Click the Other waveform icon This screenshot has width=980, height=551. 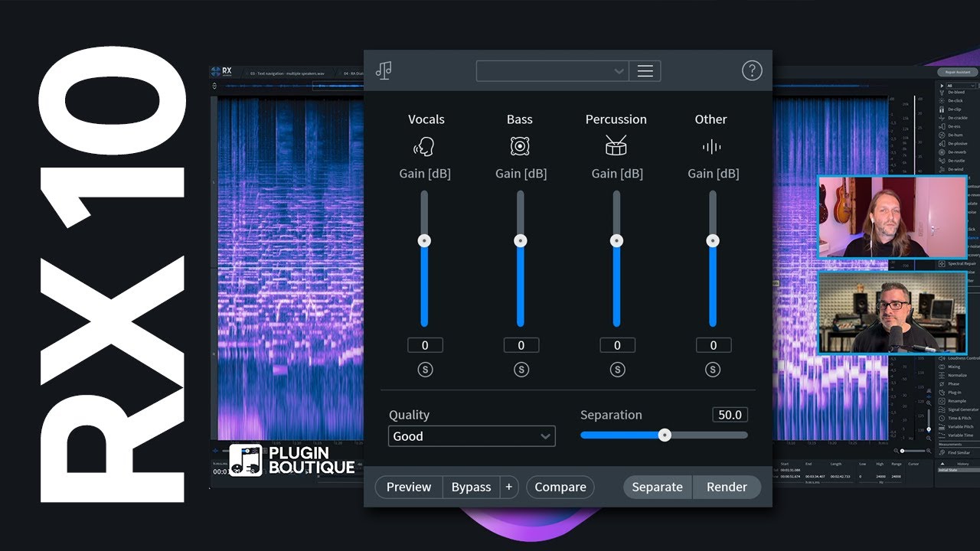click(712, 146)
